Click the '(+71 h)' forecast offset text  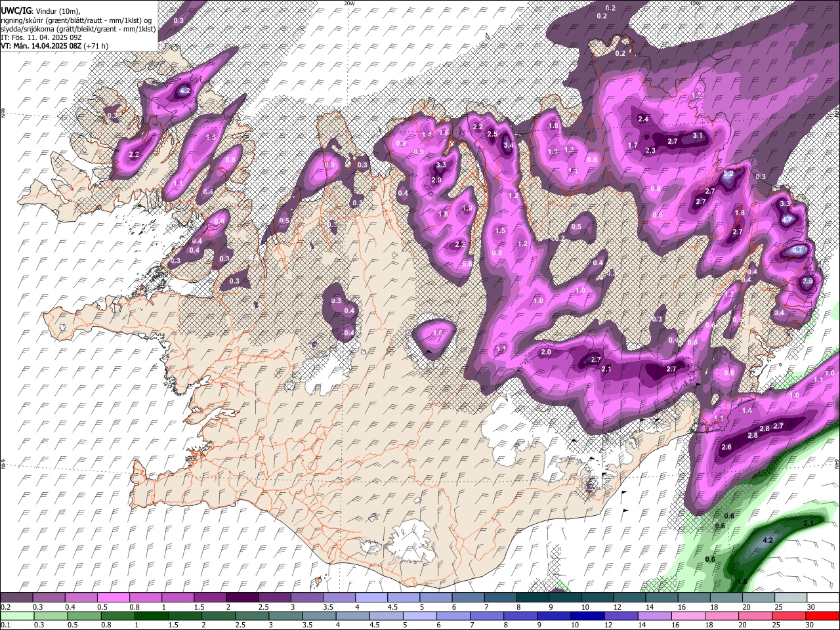[x=96, y=46]
